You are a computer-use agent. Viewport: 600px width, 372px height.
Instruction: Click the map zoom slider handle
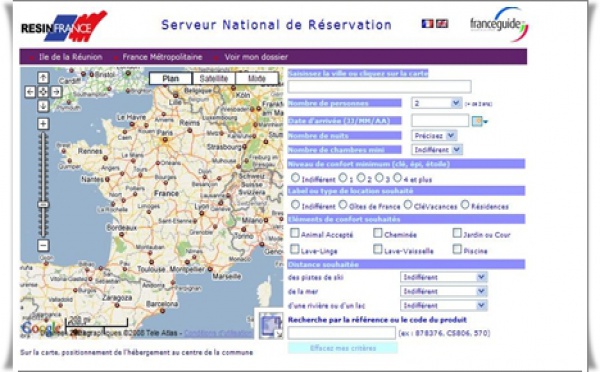43,205
